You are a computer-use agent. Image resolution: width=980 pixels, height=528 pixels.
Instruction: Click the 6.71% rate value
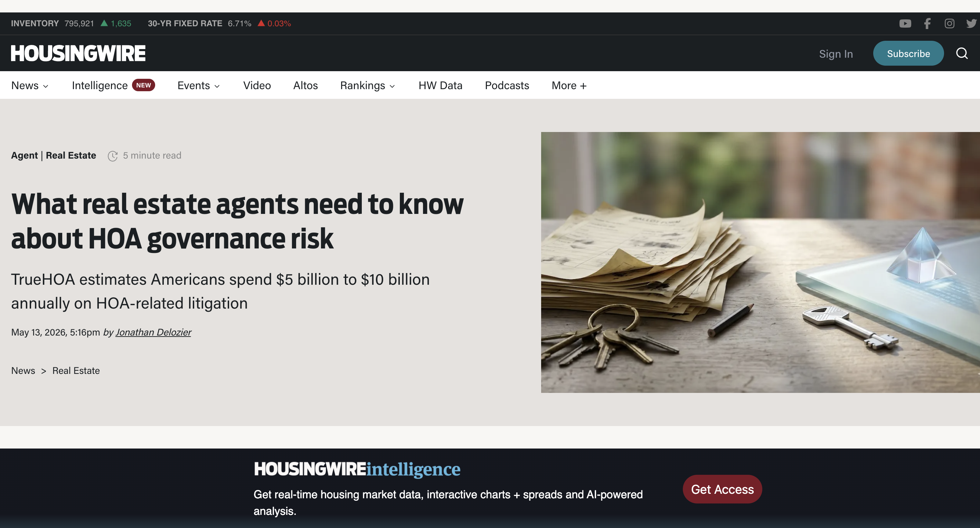click(x=240, y=23)
